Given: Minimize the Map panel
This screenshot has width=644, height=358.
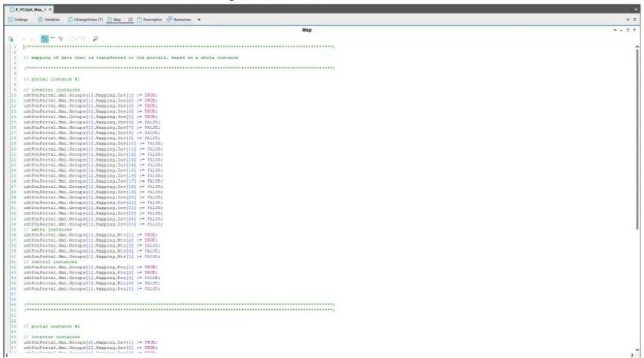Looking at the screenshot, I should pos(622,30).
